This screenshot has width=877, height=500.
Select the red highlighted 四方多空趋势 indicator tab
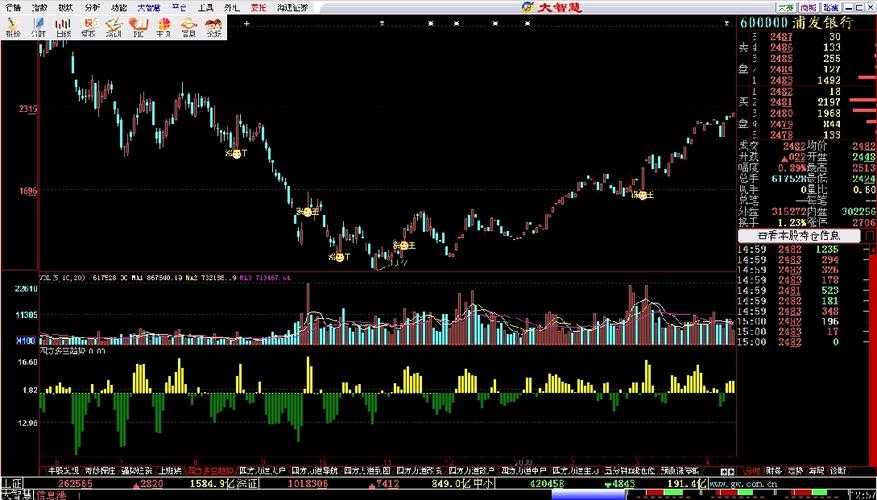211,471
